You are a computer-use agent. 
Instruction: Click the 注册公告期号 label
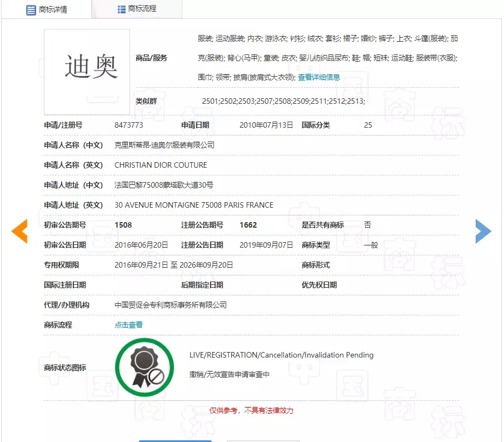[202, 225]
